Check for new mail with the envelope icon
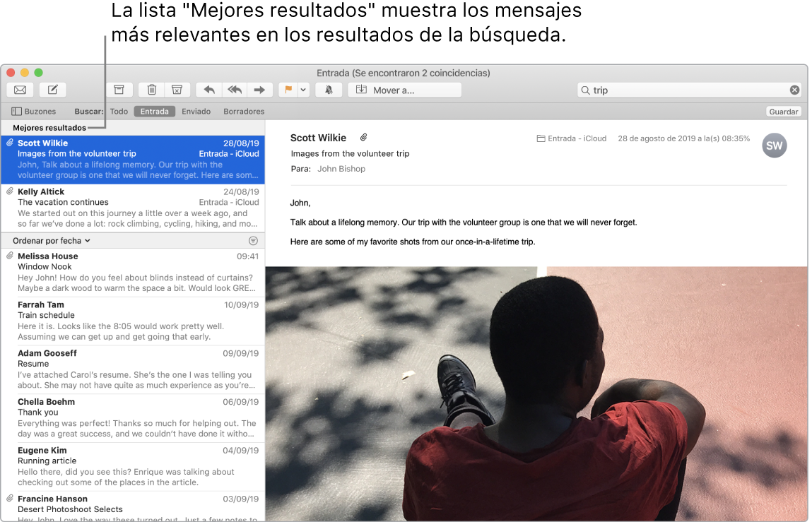This screenshot has height=522, width=812. pyautogui.click(x=19, y=90)
